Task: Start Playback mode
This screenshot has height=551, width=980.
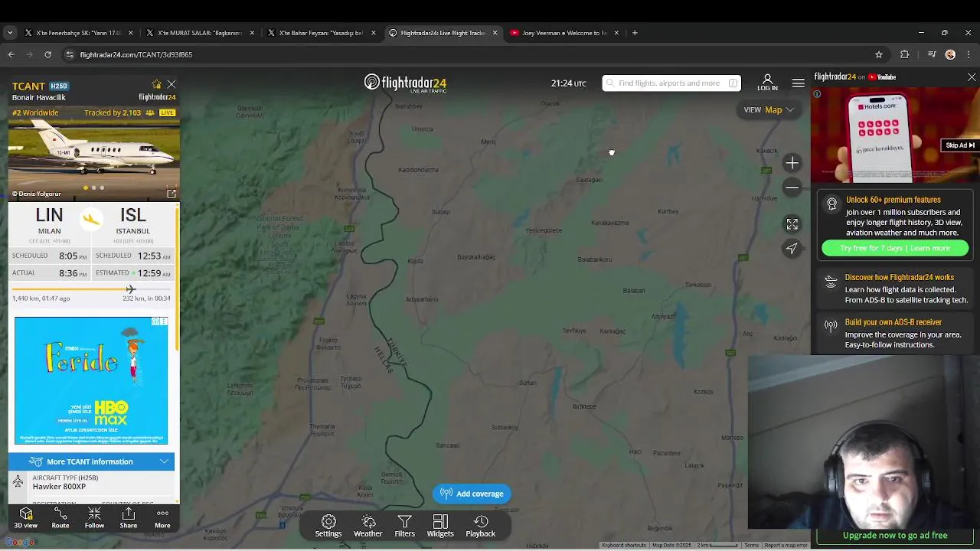Action: (x=481, y=526)
